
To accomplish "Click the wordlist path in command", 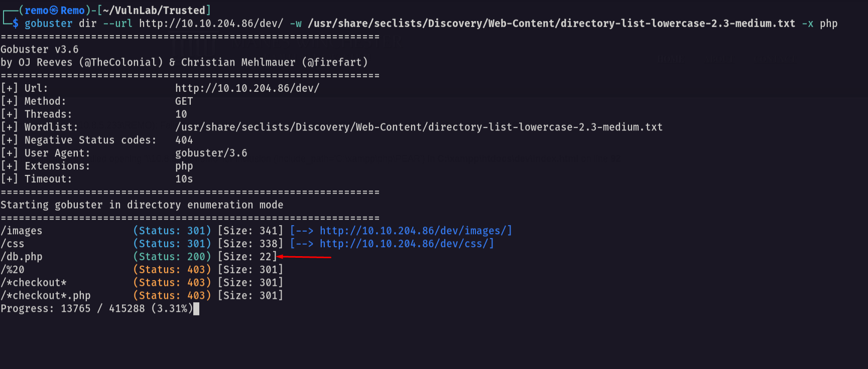I will (552, 24).
